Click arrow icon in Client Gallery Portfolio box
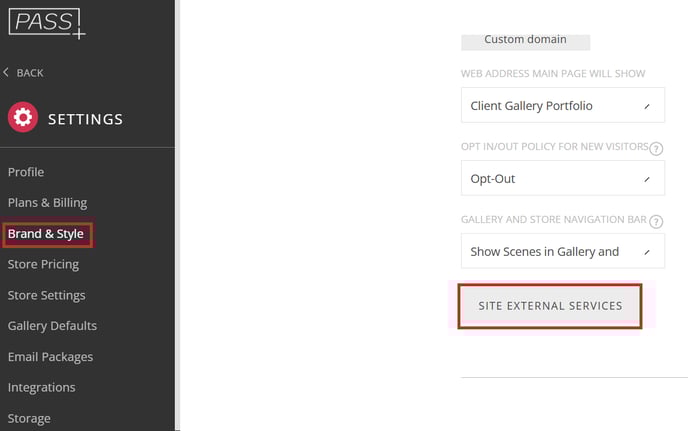The width and height of the screenshot is (688, 431). (x=647, y=106)
